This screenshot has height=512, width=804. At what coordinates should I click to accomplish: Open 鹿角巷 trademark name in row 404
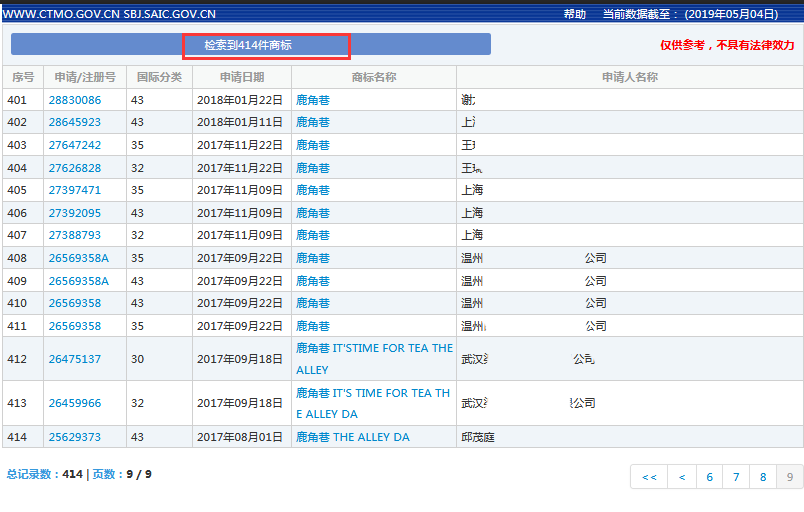point(313,168)
